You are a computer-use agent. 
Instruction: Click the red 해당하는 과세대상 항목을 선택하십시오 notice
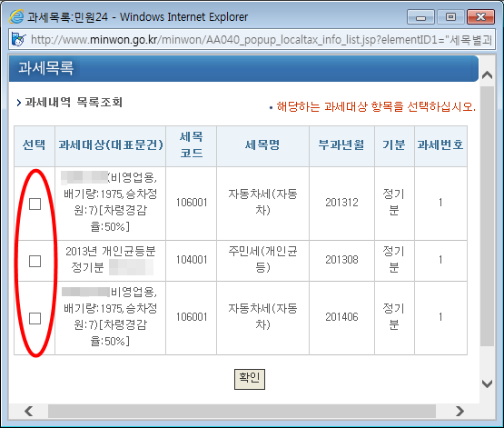pos(376,106)
